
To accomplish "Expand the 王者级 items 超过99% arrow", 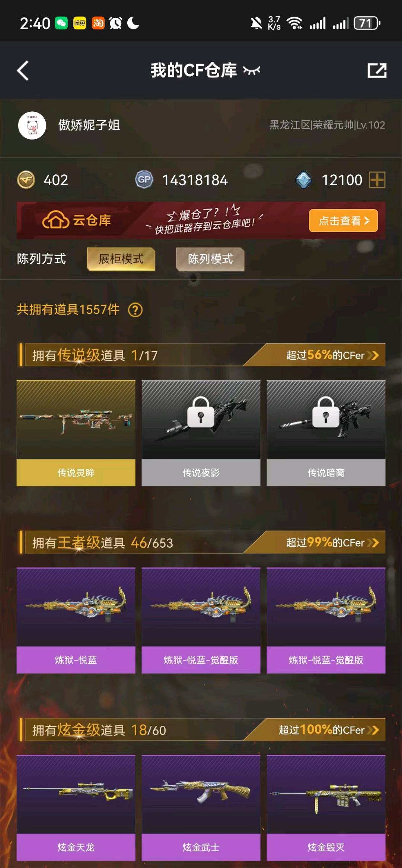I will click(x=373, y=543).
